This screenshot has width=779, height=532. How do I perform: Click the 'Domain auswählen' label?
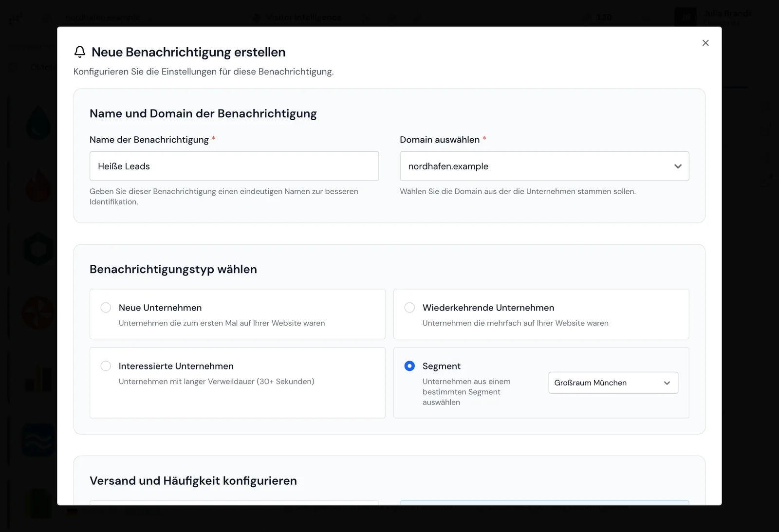(440, 140)
